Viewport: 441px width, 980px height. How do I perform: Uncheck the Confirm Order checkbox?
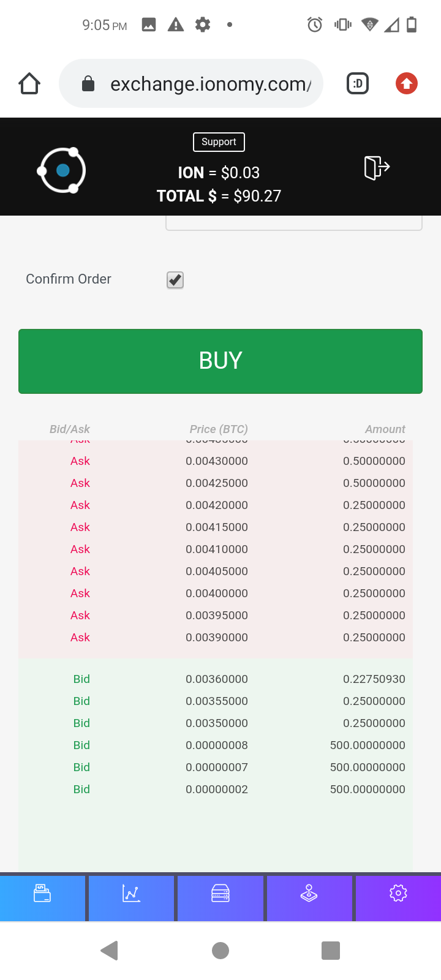click(x=175, y=280)
